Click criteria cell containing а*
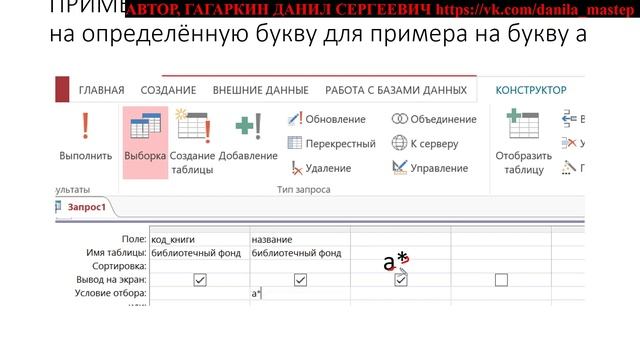Image resolution: width=640 pixels, height=360 pixels. [300, 293]
